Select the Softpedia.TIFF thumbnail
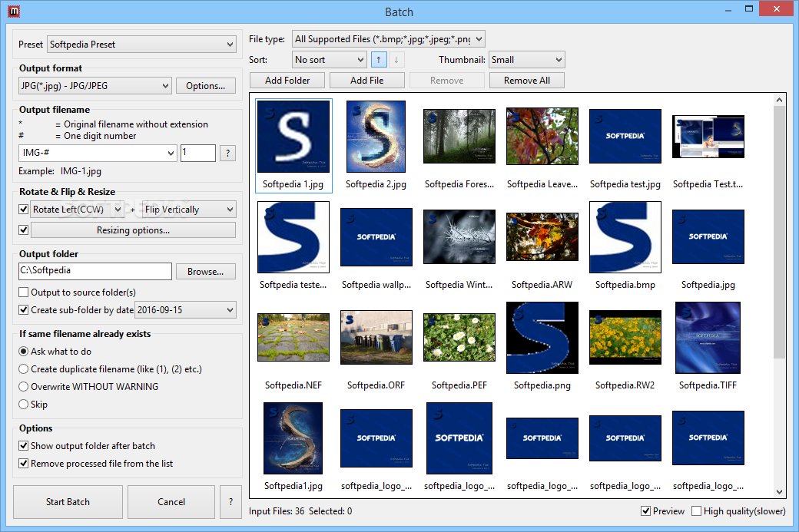799x532 pixels. 708,338
